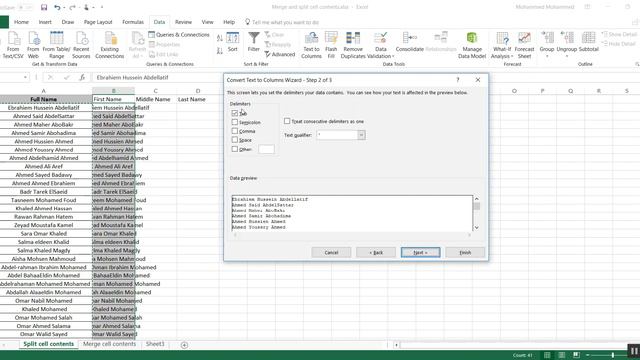Enable the Other delimiter checkbox
The width and height of the screenshot is (640, 360).
coord(234,149)
